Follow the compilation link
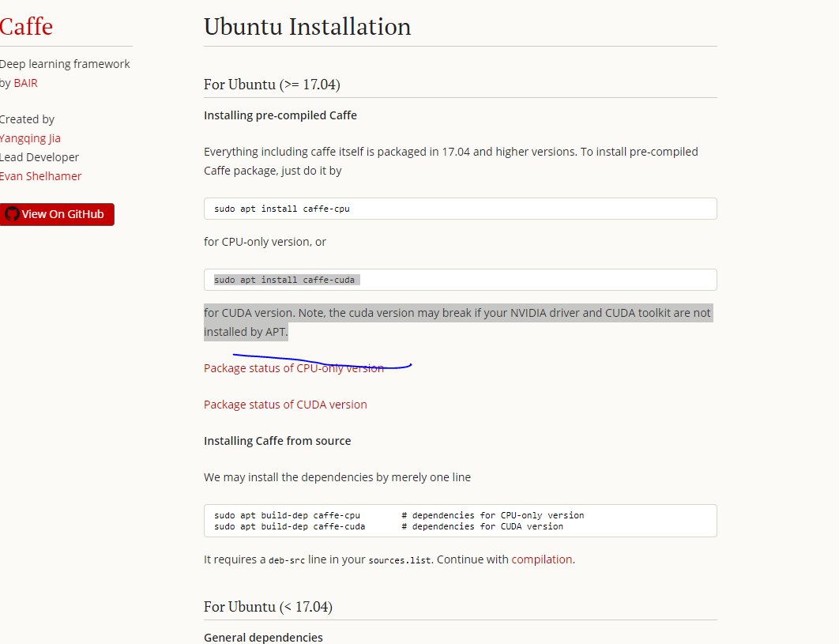Screen dimensions: 839x644 [541, 559]
